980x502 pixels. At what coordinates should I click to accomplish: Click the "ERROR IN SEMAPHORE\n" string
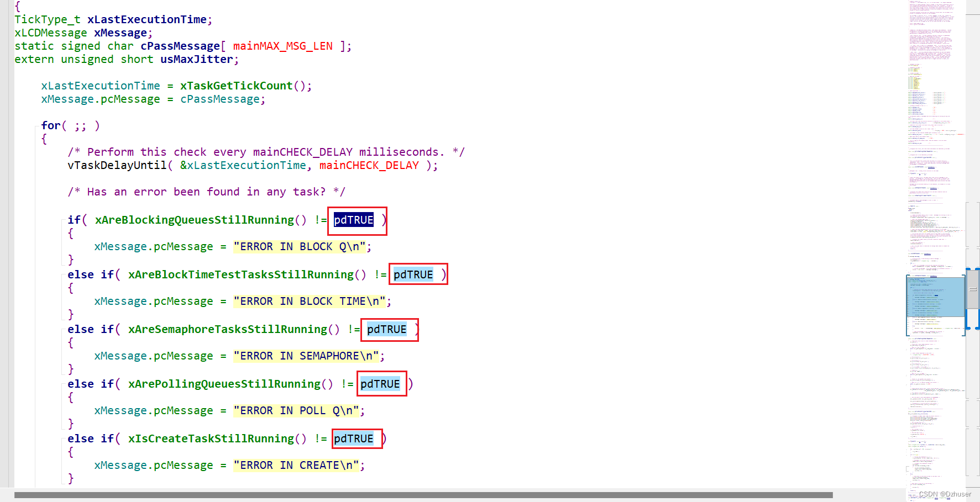tap(306, 356)
